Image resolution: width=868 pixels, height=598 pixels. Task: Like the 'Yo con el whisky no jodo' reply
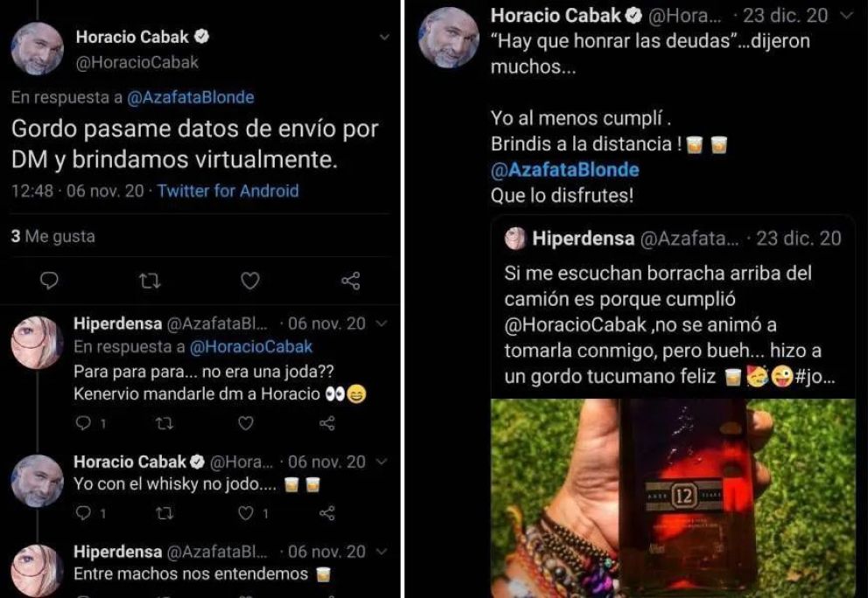point(246,513)
